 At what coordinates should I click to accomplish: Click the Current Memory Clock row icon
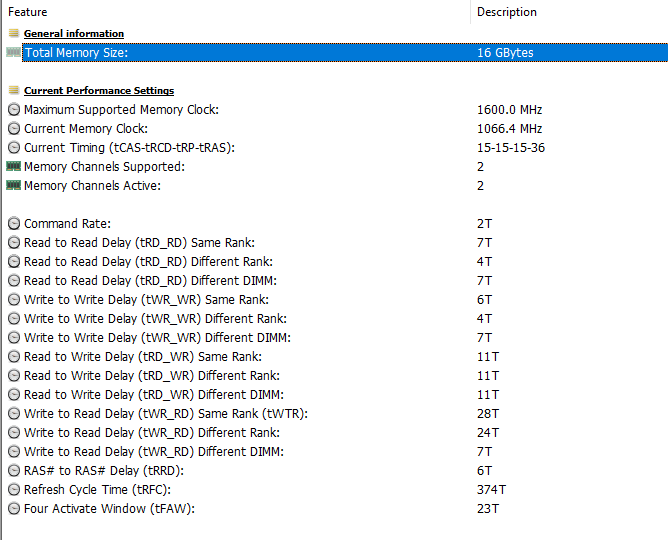point(13,128)
